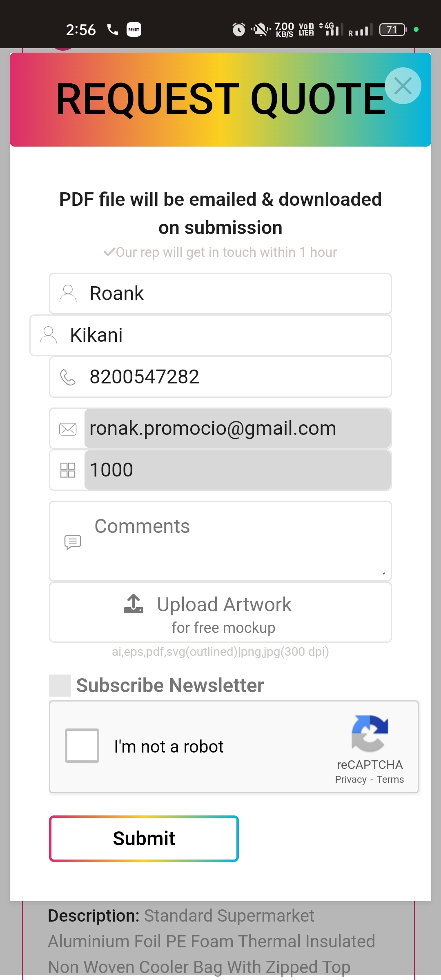
Task: Open the reCAPTCHA Terms link
Action: coord(390,780)
